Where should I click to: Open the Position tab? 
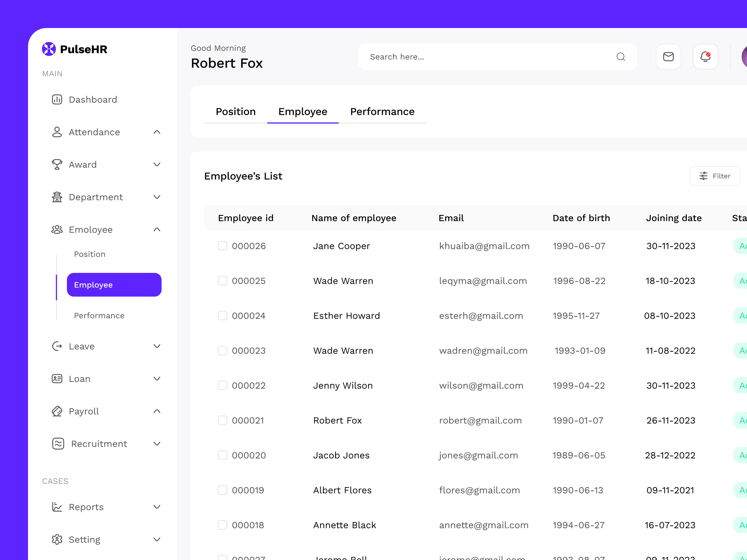[x=236, y=111]
